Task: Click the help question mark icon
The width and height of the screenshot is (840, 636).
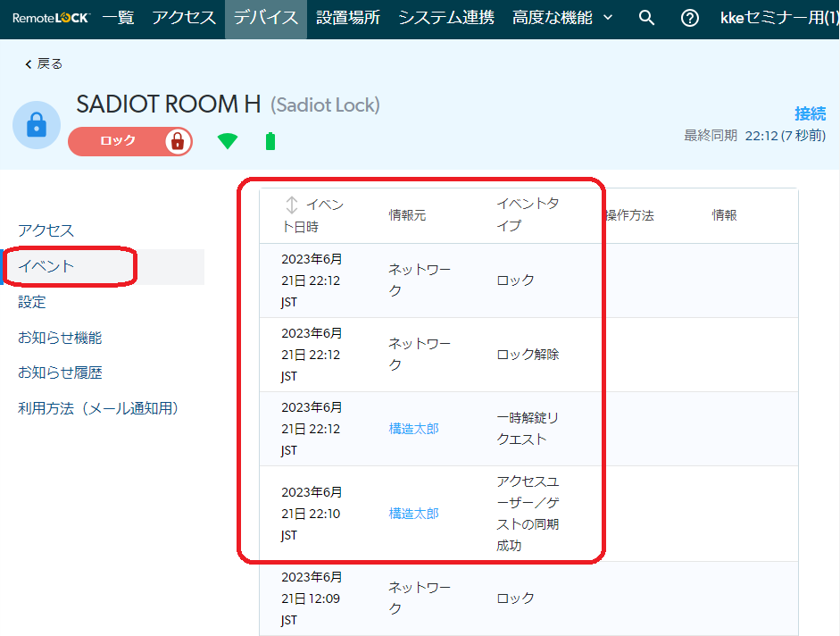Action: [x=688, y=16]
